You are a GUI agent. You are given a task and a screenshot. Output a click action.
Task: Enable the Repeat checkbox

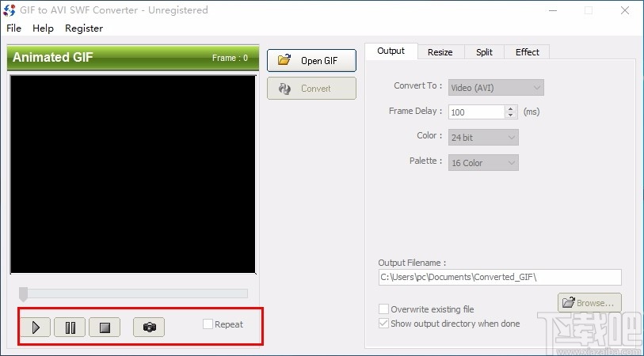208,324
